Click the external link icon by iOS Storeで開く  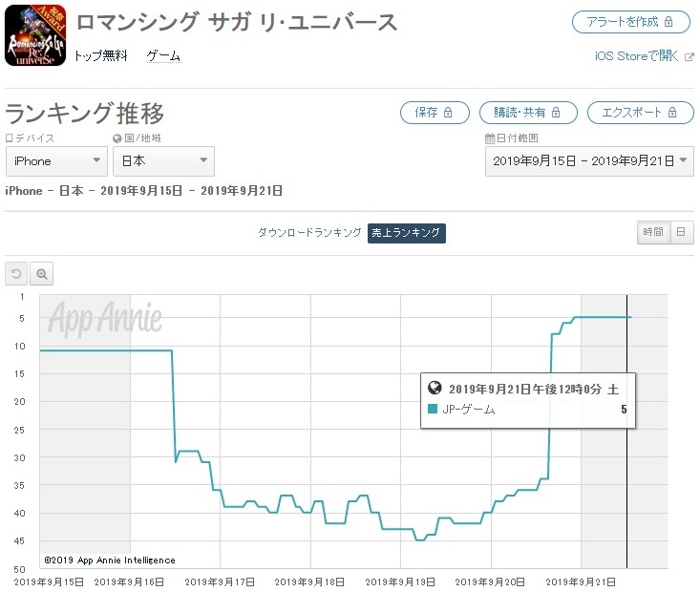[689, 56]
